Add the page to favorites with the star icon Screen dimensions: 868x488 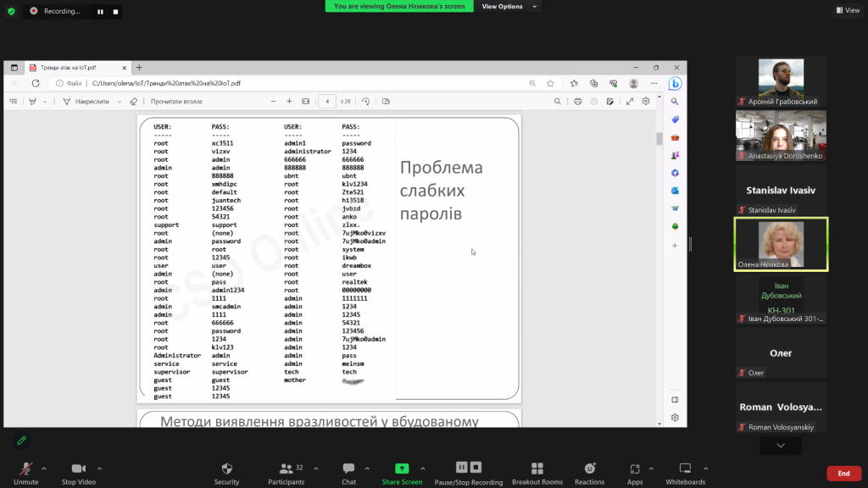pos(550,83)
